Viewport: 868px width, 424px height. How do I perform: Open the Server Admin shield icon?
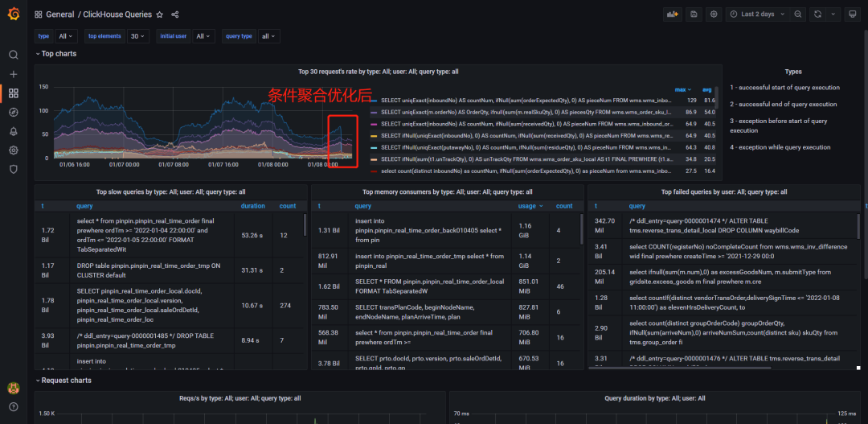click(14, 169)
